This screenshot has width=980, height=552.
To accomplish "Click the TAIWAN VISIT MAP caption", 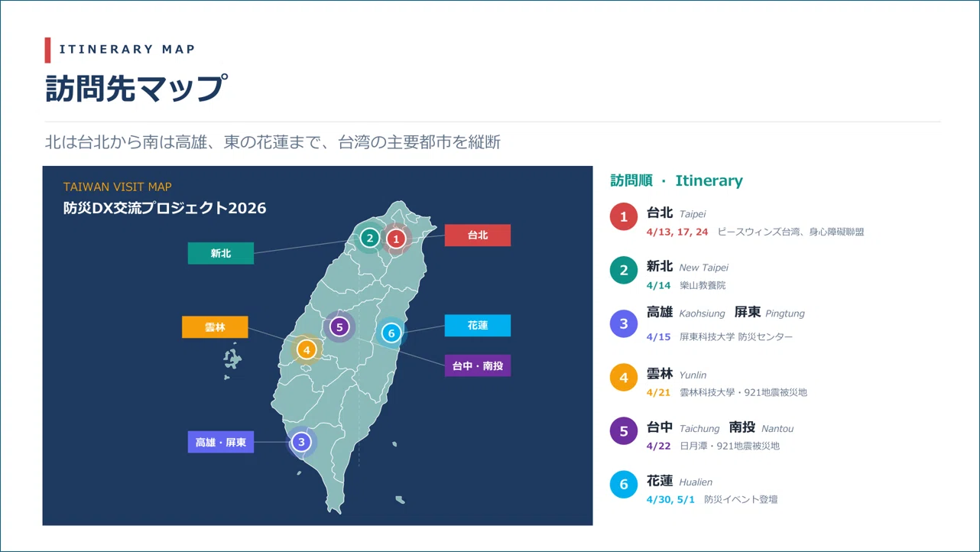I will [118, 187].
